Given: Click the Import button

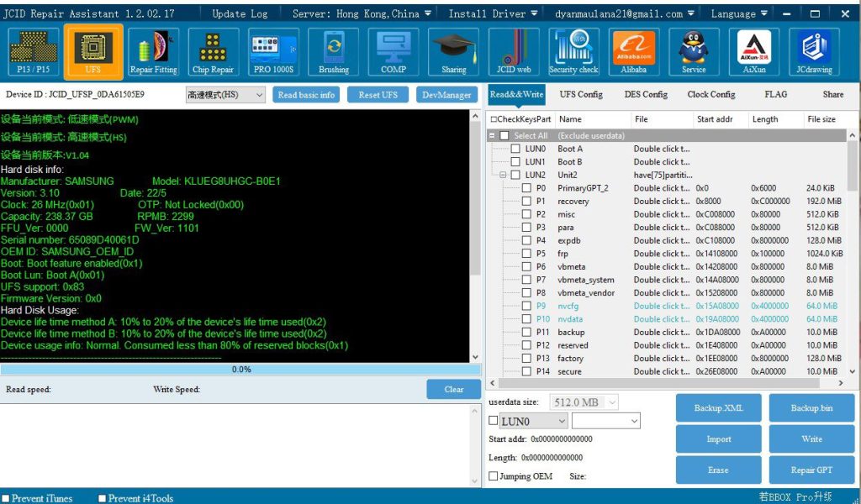Looking at the screenshot, I should tap(718, 439).
